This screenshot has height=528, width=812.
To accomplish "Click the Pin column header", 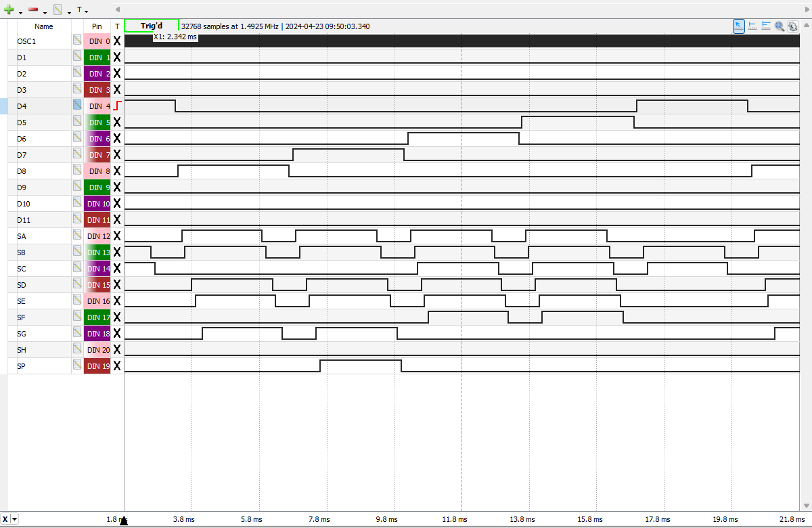I will click(97, 26).
